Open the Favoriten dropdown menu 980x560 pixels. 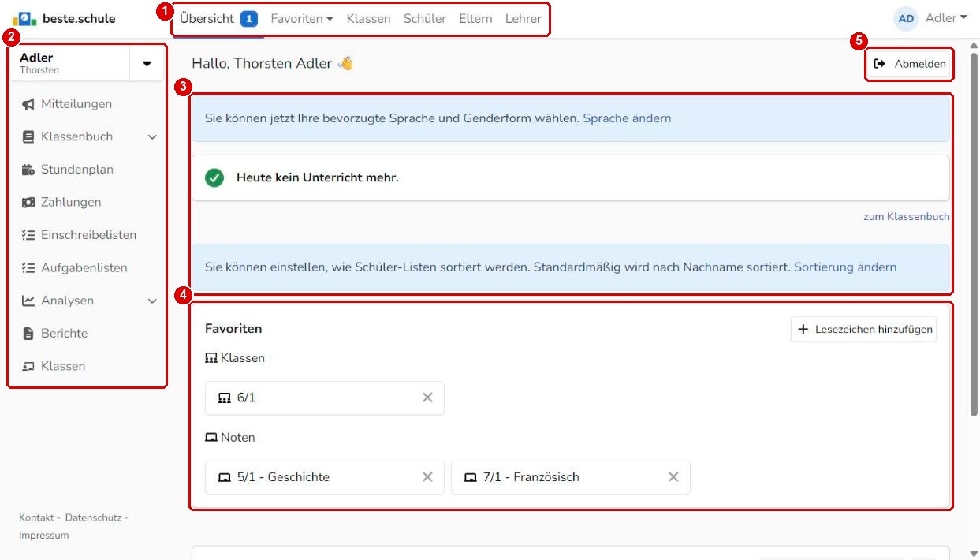tap(302, 18)
